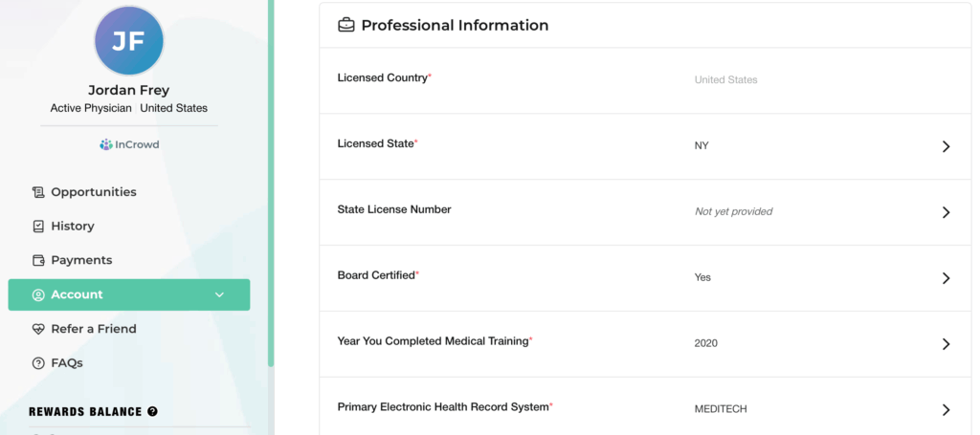Open Primary Electronic Health Record System arrow
The height and width of the screenshot is (435, 980).
point(946,409)
